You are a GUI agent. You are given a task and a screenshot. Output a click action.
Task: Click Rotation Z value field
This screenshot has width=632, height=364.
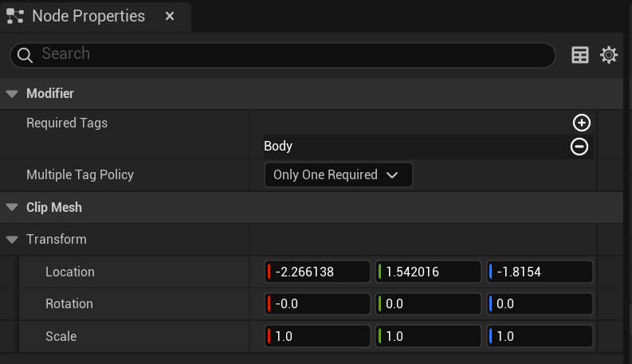click(540, 303)
